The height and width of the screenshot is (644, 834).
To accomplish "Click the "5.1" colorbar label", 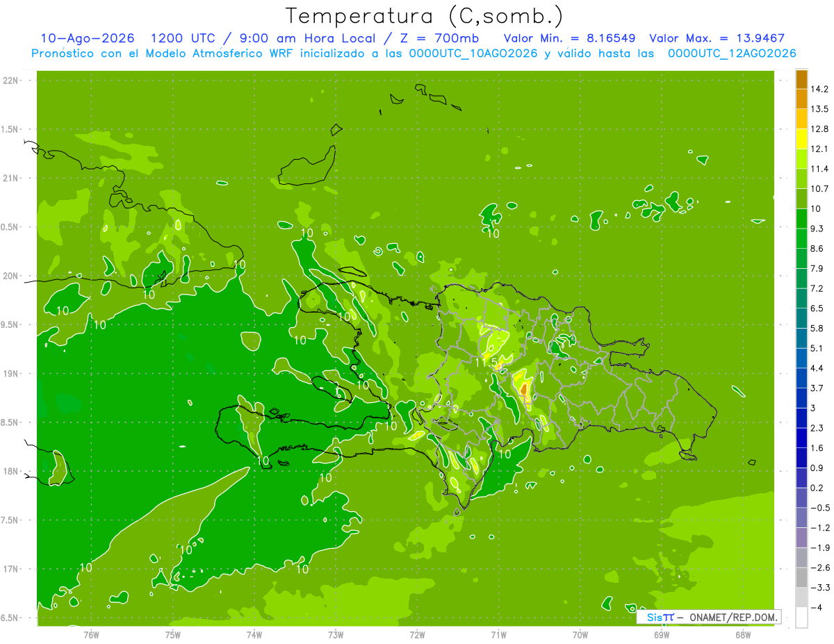I will (817, 348).
